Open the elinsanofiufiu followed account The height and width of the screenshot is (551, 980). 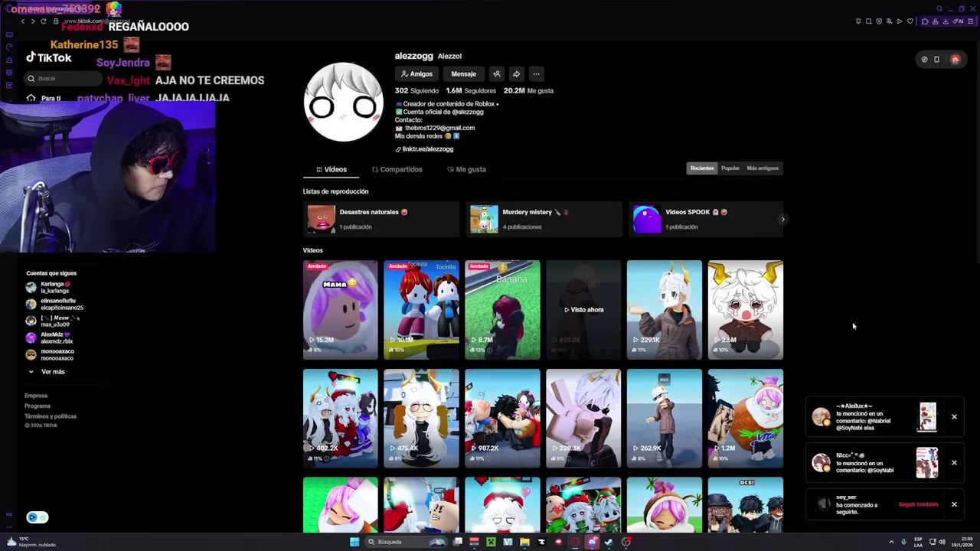(54, 305)
